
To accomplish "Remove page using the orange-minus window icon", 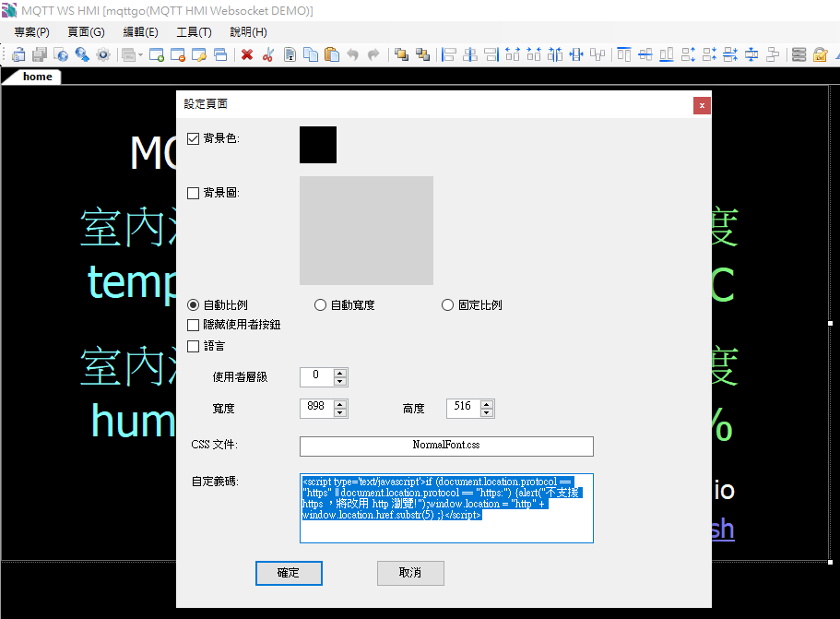I will (x=178, y=54).
